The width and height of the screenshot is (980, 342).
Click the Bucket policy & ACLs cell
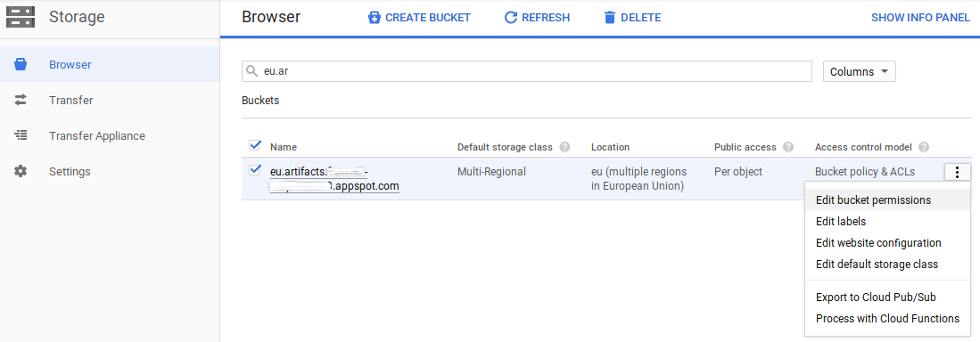tap(865, 172)
